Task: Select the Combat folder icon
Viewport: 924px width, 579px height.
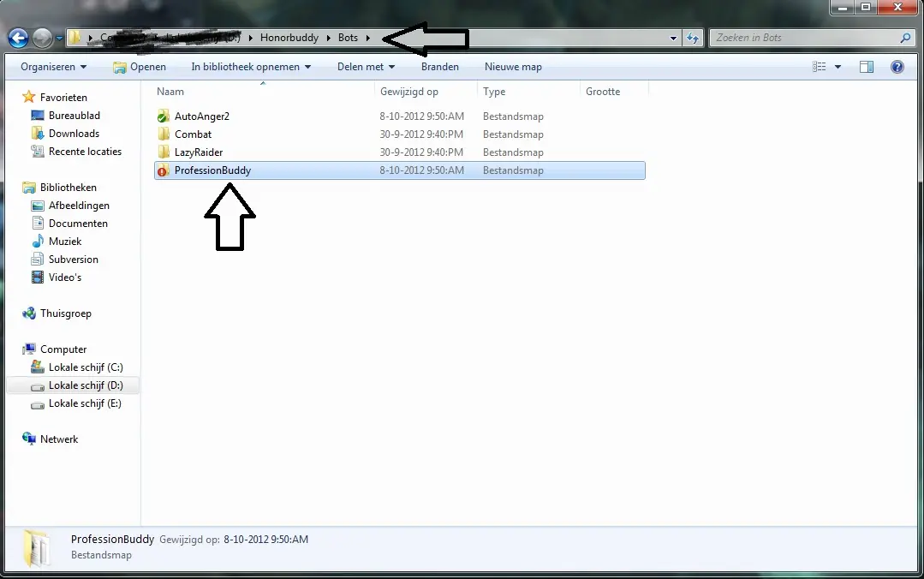Action: click(x=164, y=134)
